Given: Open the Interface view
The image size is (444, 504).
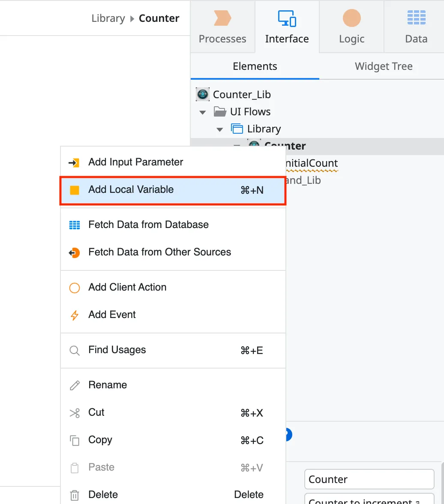Looking at the screenshot, I should pyautogui.click(x=287, y=27).
